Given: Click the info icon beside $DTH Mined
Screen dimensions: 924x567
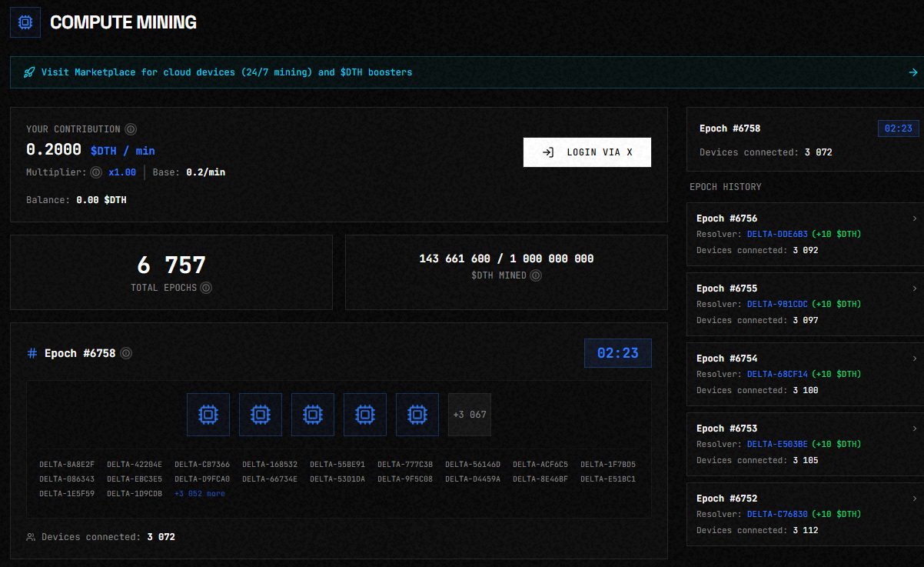Looking at the screenshot, I should click(x=536, y=275).
